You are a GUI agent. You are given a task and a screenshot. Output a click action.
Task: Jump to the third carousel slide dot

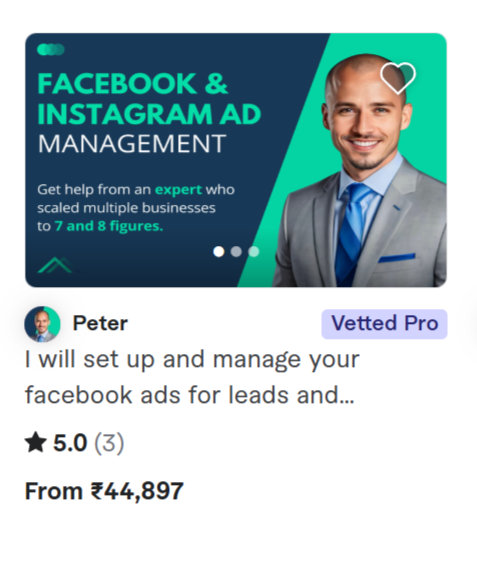click(x=254, y=252)
